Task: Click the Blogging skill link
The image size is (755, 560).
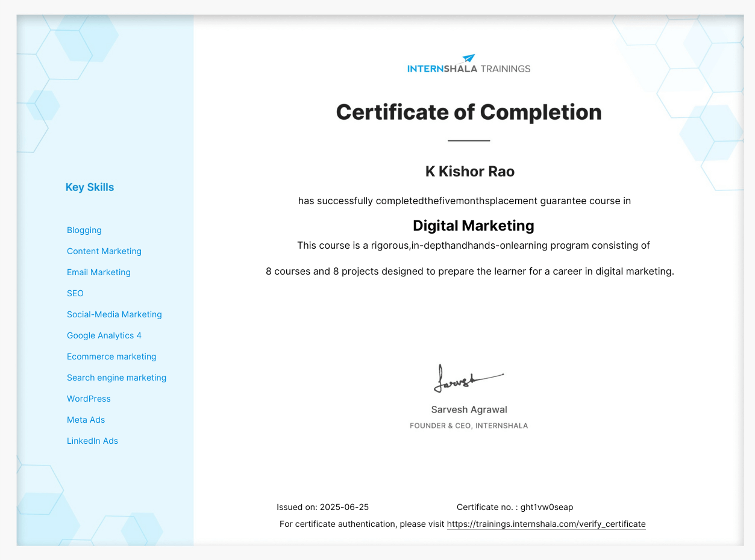Action: click(84, 230)
